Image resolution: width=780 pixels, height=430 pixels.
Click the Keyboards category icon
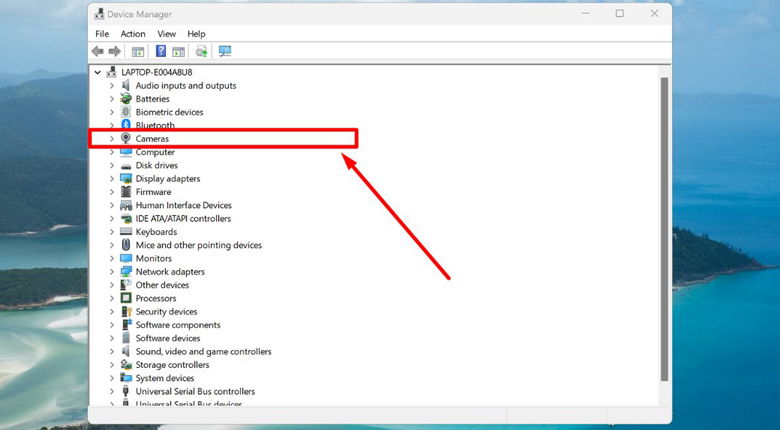pos(126,232)
